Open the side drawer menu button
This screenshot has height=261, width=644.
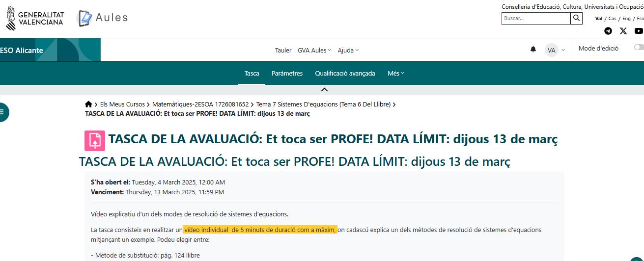(2, 112)
